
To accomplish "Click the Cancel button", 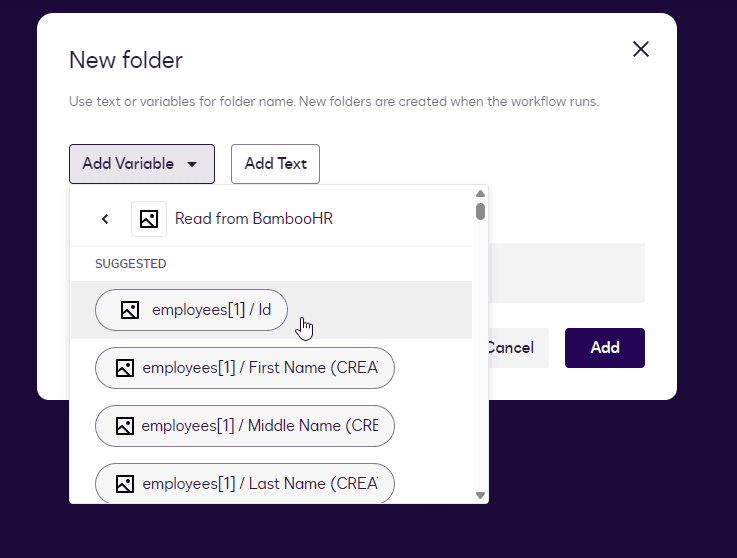I will click(516, 348).
